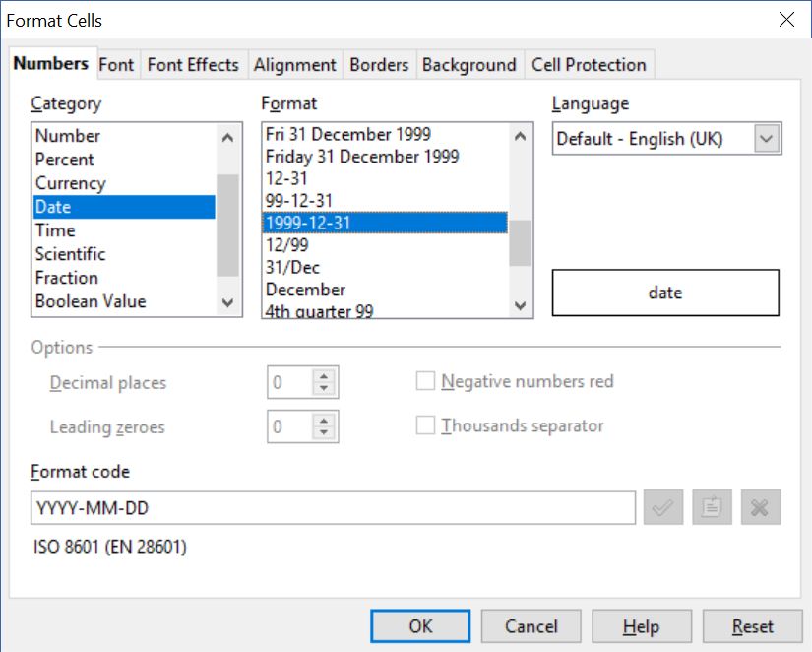
Task: Toggle the Thousands separator checkbox
Action: 426,426
